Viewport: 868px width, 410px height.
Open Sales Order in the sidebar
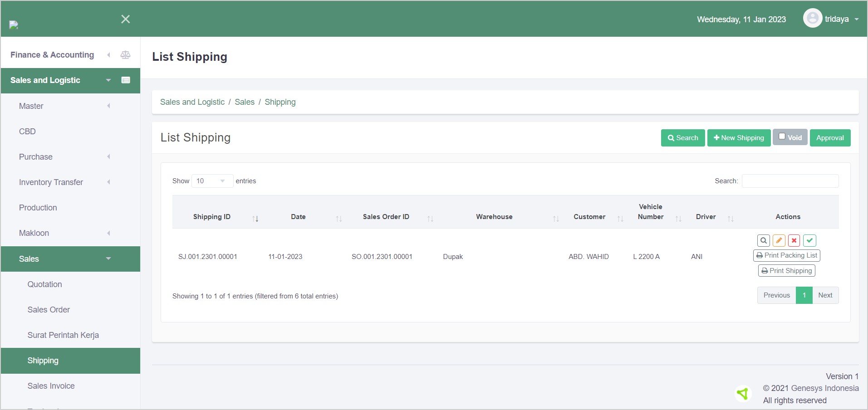pos(49,310)
